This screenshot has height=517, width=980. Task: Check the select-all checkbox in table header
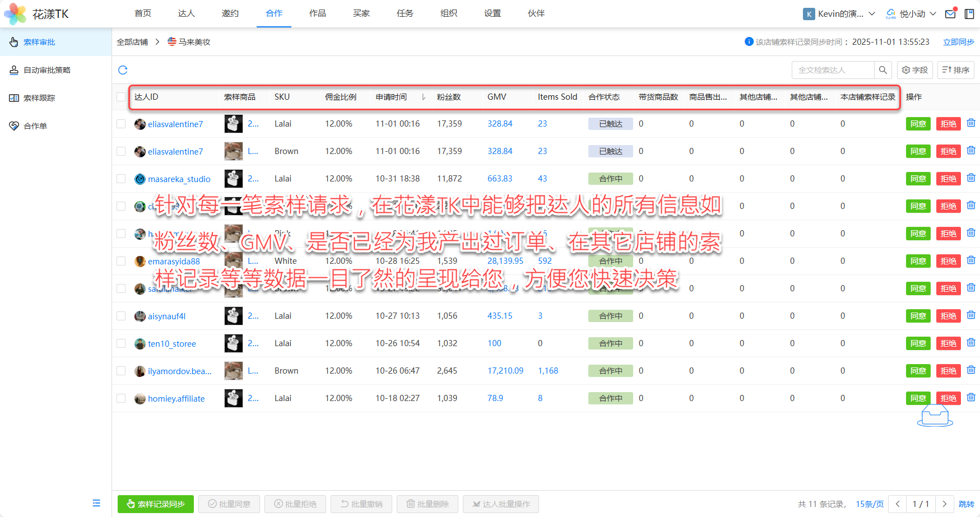pyautogui.click(x=121, y=97)
